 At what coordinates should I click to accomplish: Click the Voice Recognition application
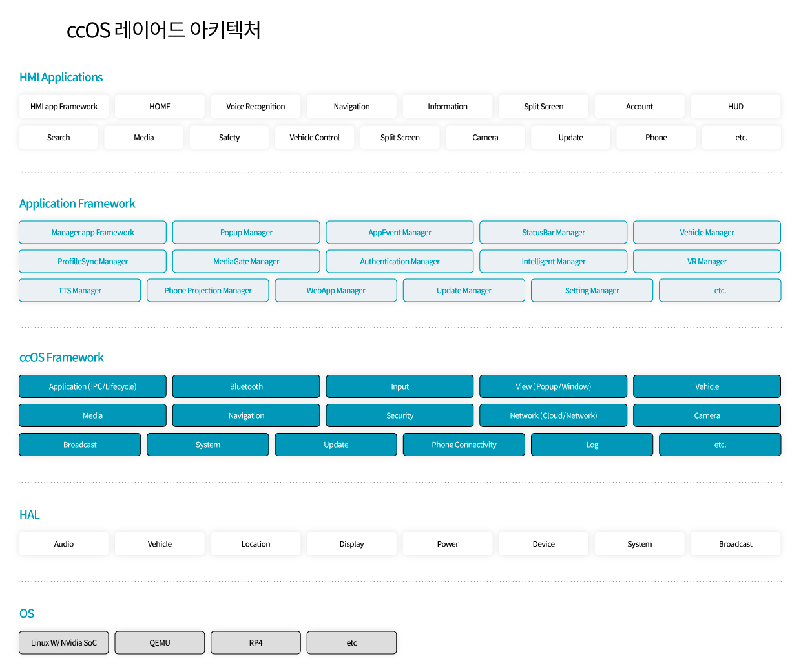pyautogui.click(x=255, y=106)
